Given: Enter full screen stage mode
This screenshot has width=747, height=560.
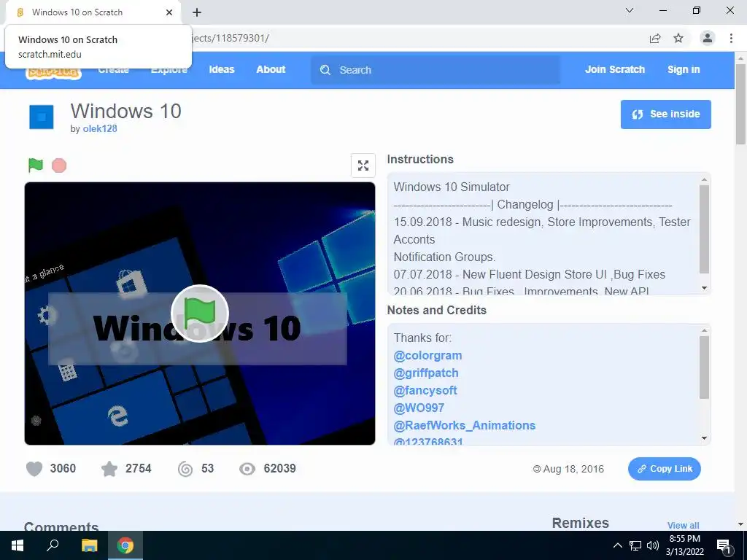Looking at the screenshot, I should click(363, 166).
